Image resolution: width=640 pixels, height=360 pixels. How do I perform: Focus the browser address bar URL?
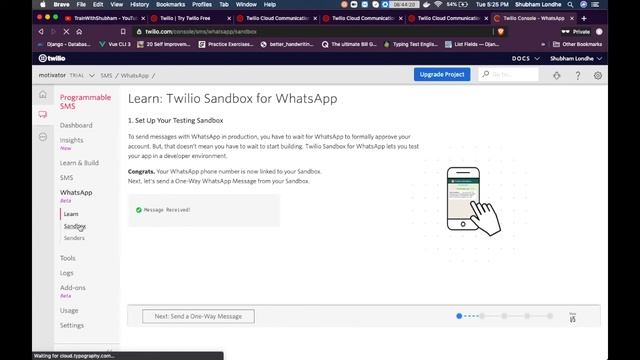[x=314, y=31]
